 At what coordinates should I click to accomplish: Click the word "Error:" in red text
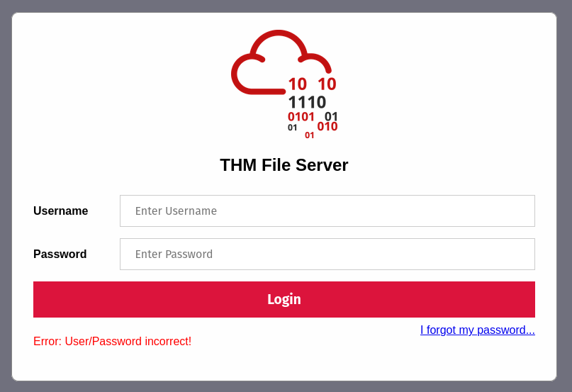[47, 342]
